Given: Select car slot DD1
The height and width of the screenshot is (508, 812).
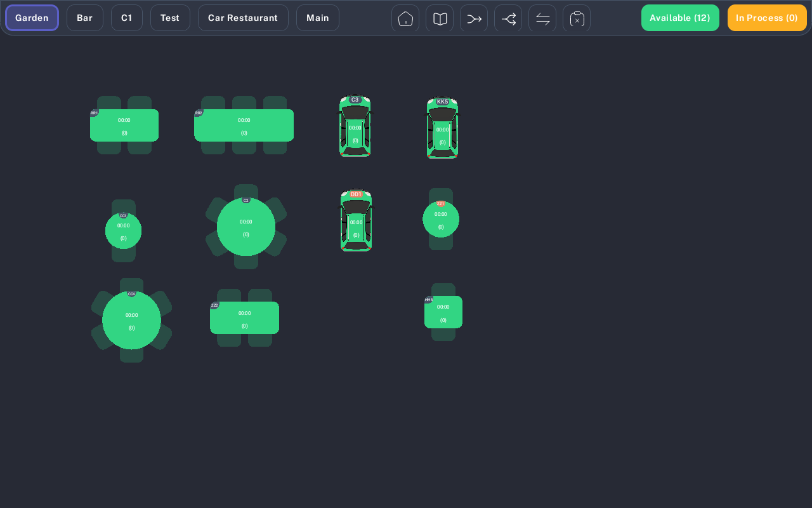Looking at the screenshot, I should pyautogui.click(x=356, y=221).
